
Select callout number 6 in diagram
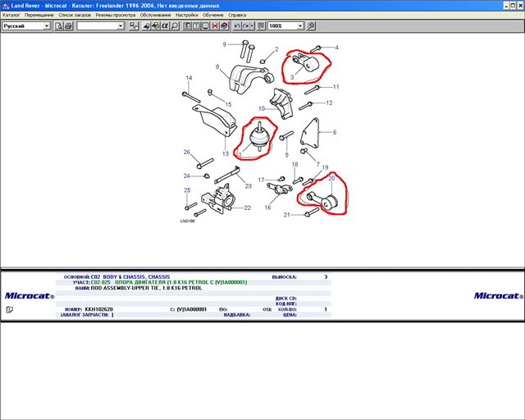click(x=335, y=132)
